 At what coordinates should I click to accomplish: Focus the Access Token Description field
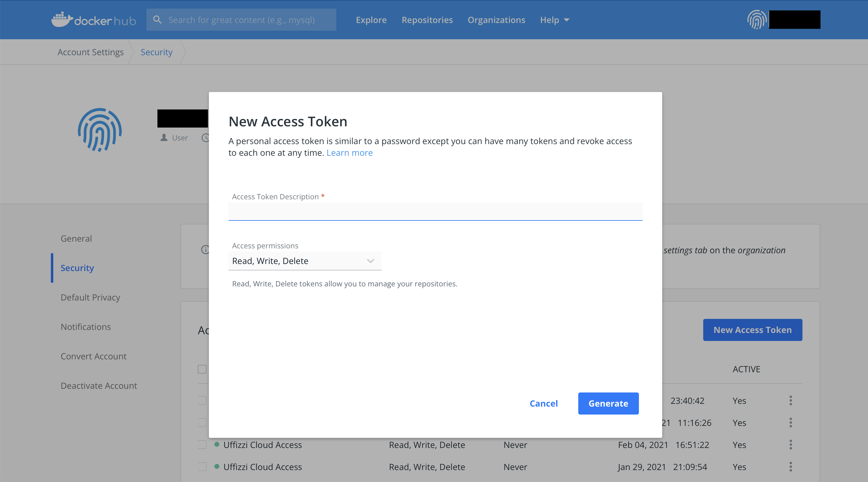point(435,212)
